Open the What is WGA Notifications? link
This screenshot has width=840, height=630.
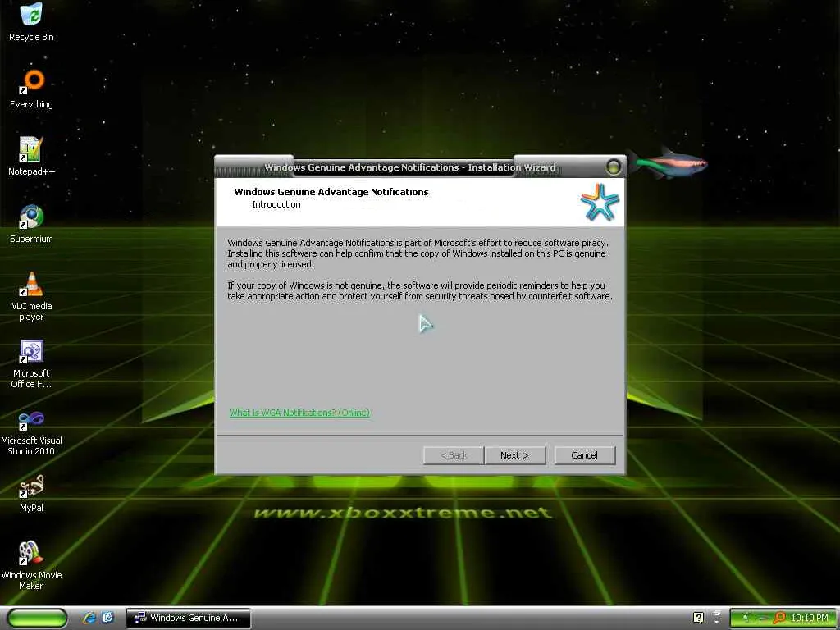[x=299, y=413]
